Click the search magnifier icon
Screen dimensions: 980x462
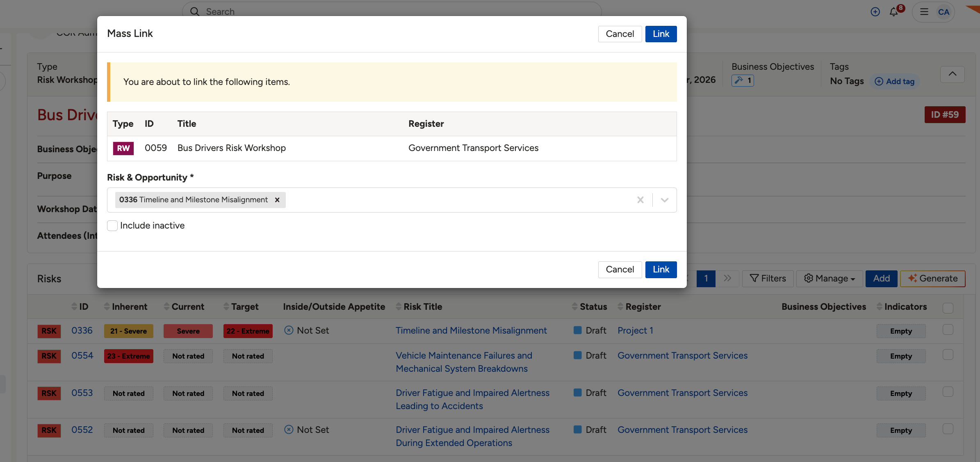[x=195, y=11]
